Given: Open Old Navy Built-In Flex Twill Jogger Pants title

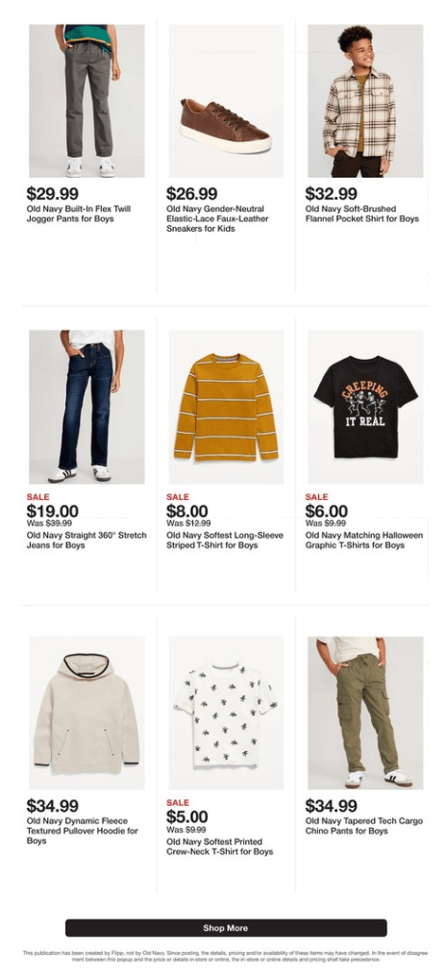Looking at the screenshot, I should point(79,214).
